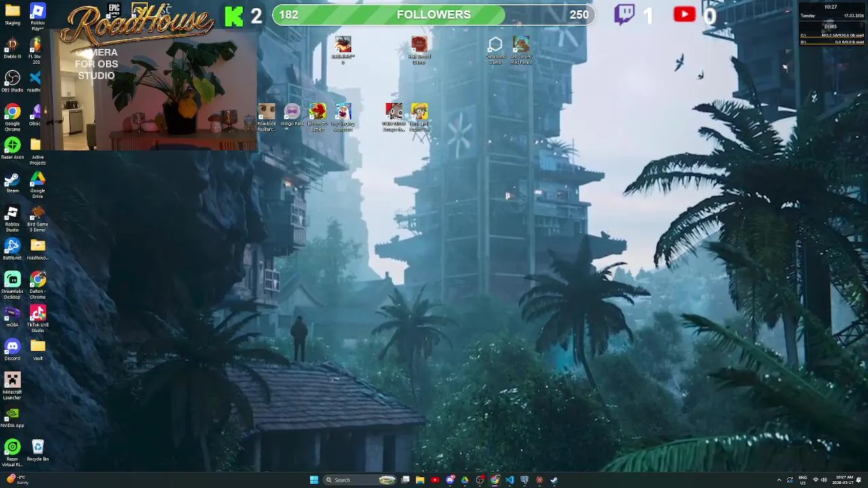
Task: Open Indigo Park desktop shortcut
Action: 292,115
